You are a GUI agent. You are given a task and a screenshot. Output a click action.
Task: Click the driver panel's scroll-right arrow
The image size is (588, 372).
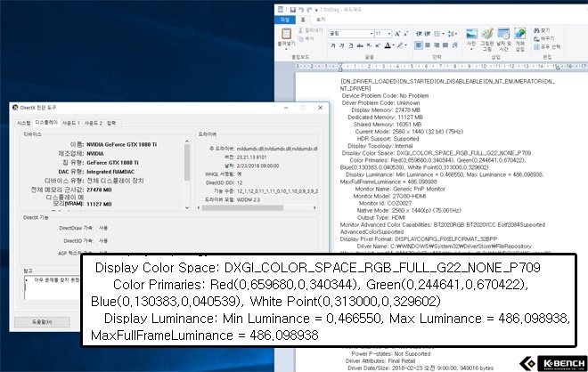click(x=314, y=207)
